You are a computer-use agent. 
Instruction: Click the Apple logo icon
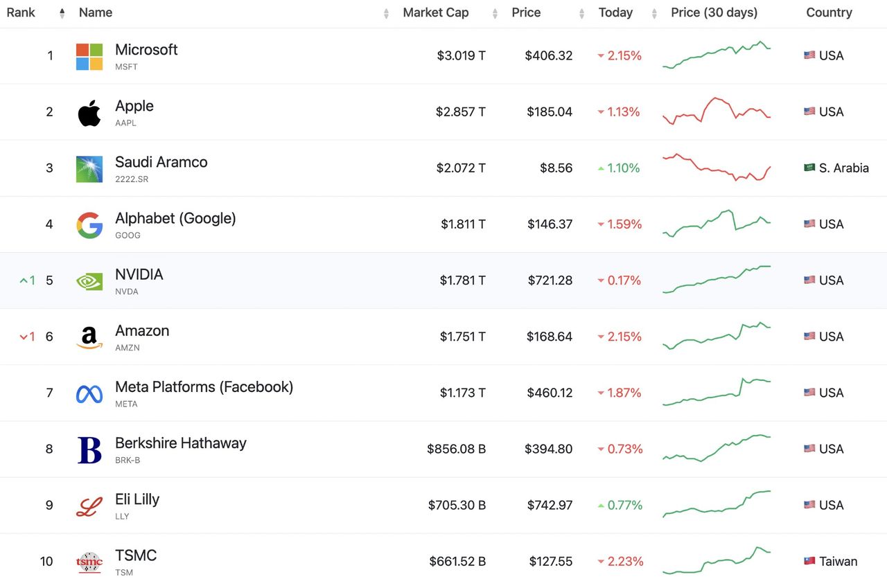pyautogui.click(x=89, y=112)
